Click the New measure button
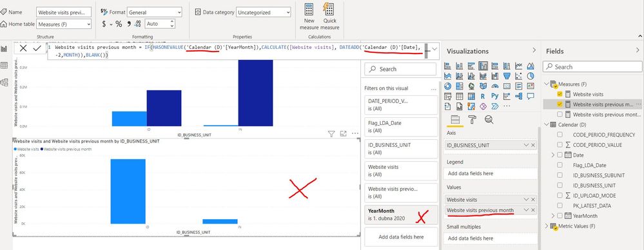 (x=309, y=16)
